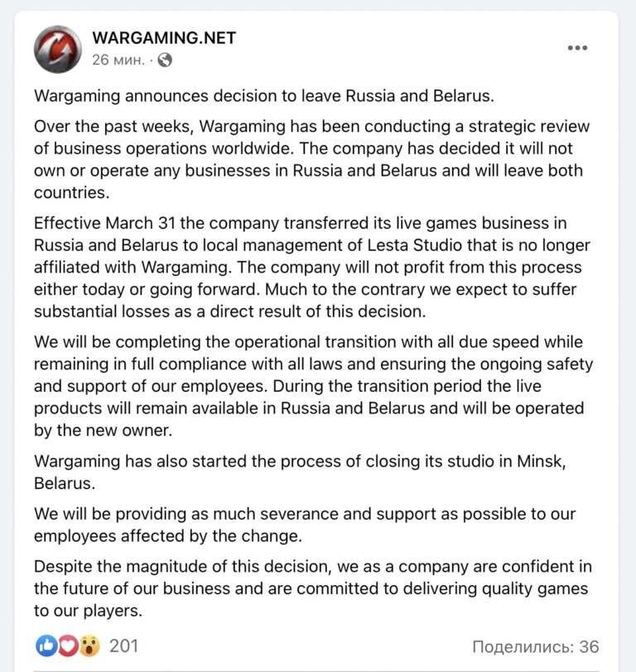Viewport: 636px width, 672px height.
Task: Open the Wargaming profile avatar logo
Action: click(57, 49)
